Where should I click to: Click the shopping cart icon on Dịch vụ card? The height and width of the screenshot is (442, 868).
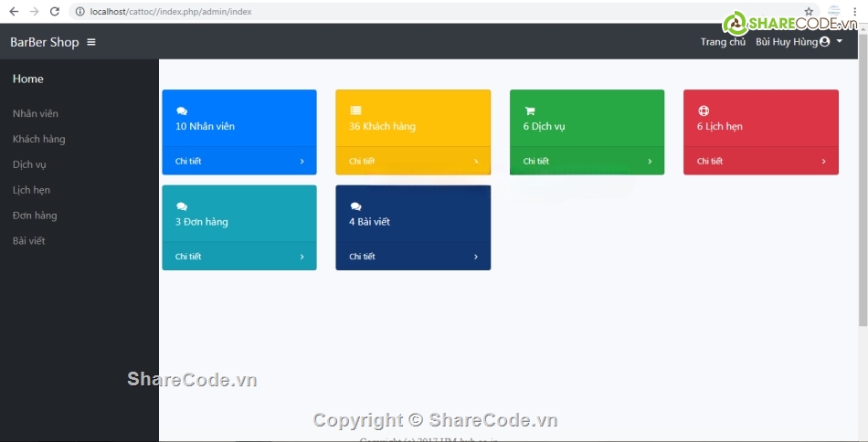(529, 110)
